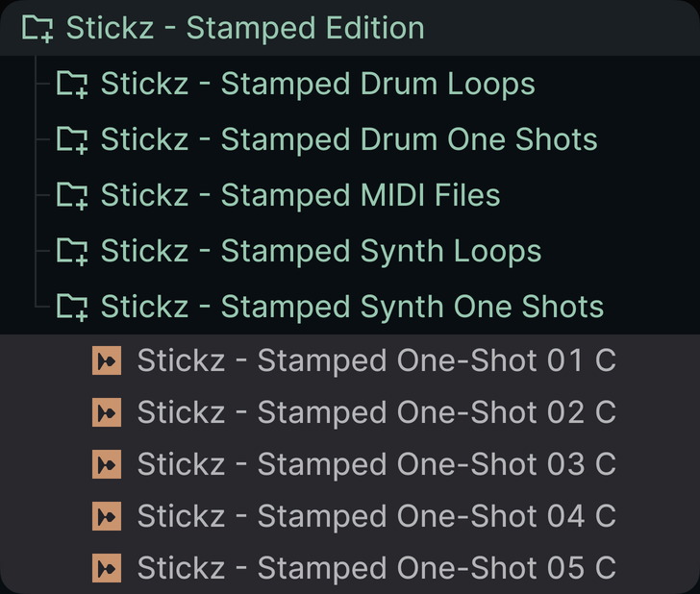The width and height of the screenshot is (700, 594).
Task: Click the audio icon of One-Shot 01 C
Action: [x=107, y=360]
